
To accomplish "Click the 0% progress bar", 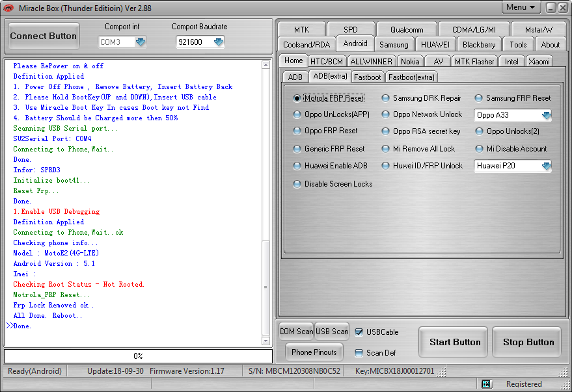I will (138, 356).
